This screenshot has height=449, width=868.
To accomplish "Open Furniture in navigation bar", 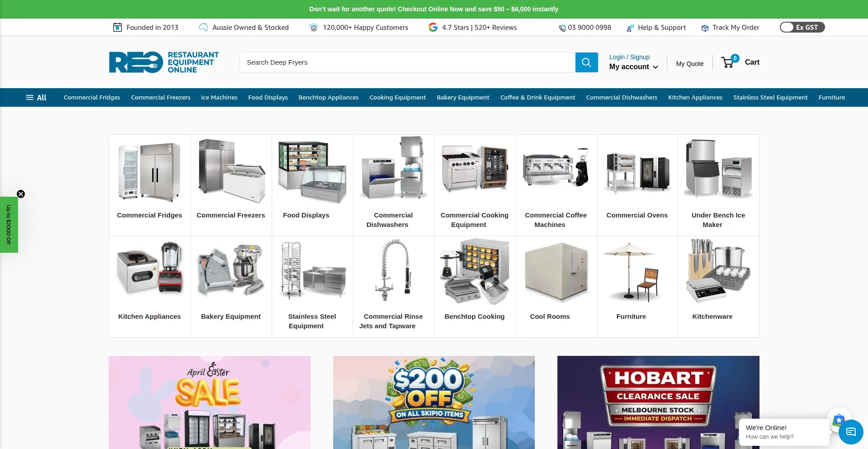I will coord(831,98).
